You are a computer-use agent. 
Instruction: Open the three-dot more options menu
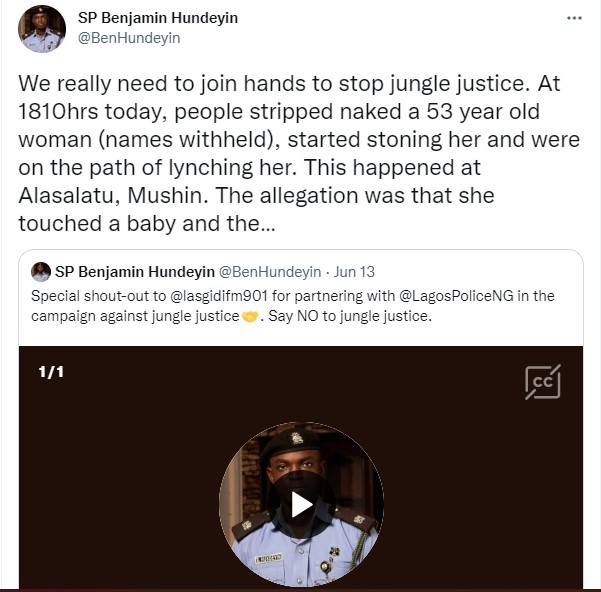click(x=574, y=18)
